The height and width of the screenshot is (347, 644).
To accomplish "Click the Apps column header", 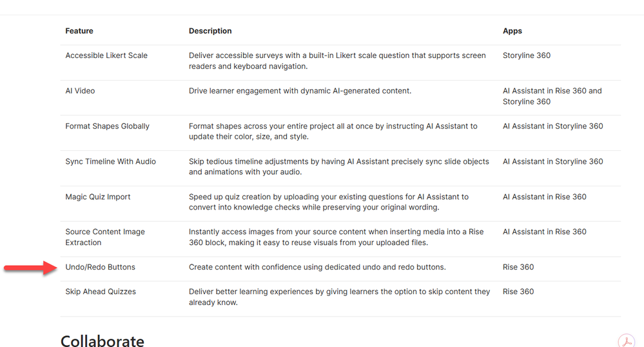I will [x=512, y=31].
